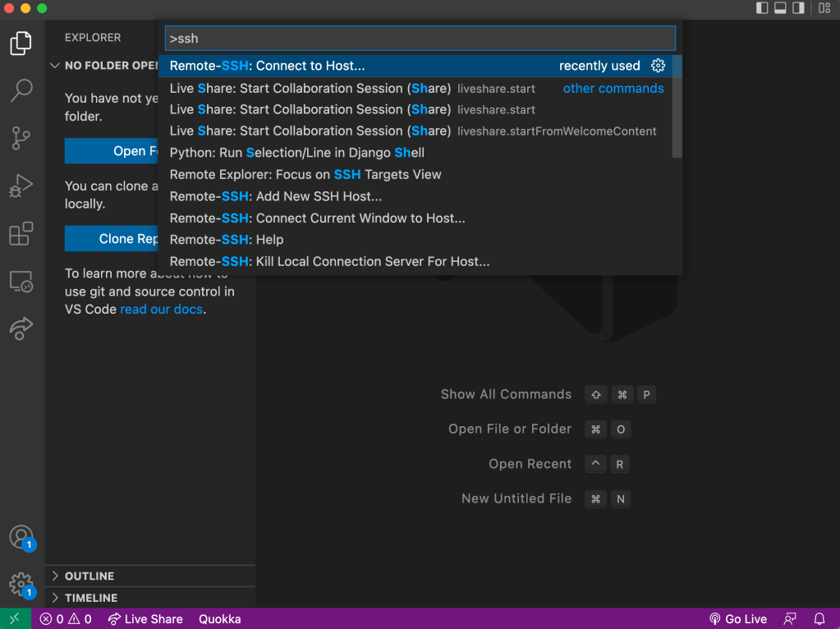Toggle the bottom panel layout button
840x629 pixels.
[x=780, y=8]
